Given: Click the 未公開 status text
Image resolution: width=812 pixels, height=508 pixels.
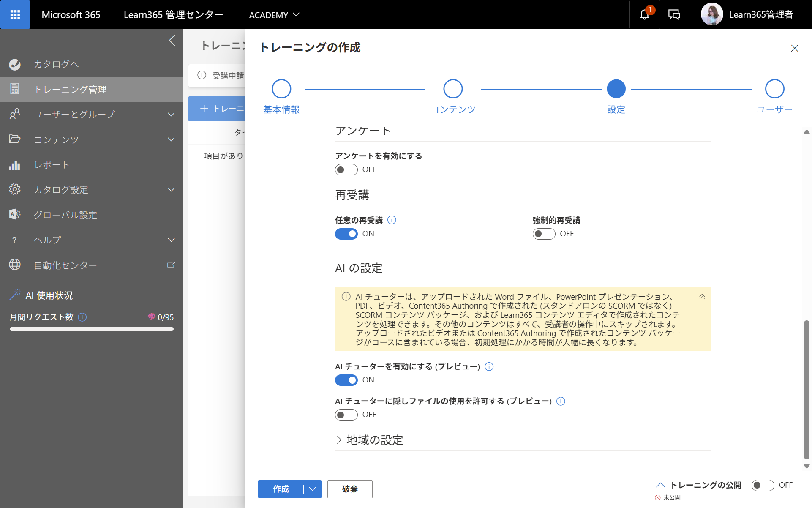Looking at the screenshot, I should [672, 497].
